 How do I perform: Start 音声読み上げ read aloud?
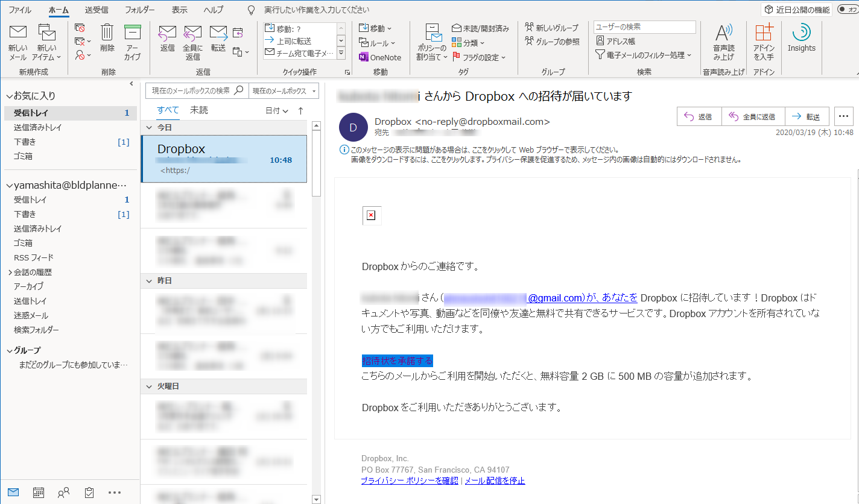point(724,42)
